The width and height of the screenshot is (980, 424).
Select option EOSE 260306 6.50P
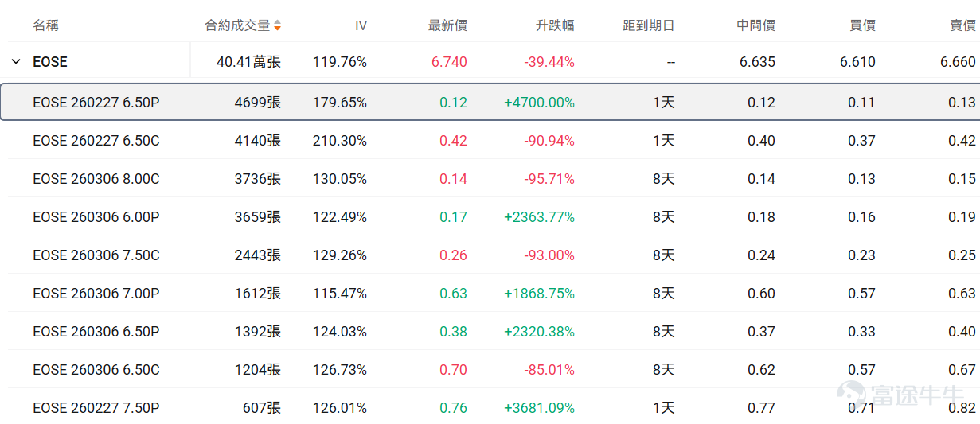pyautogui.click(x=96, y=332)
